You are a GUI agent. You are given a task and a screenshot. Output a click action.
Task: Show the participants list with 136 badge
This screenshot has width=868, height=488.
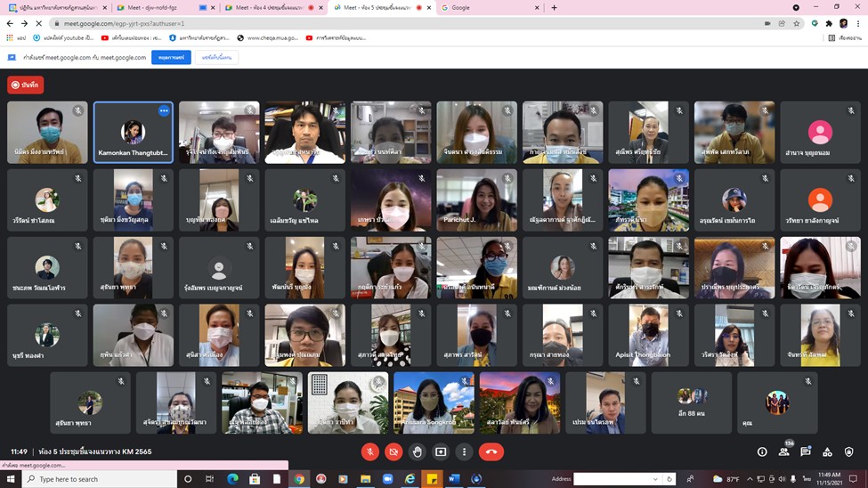click(x=784, y=451)
